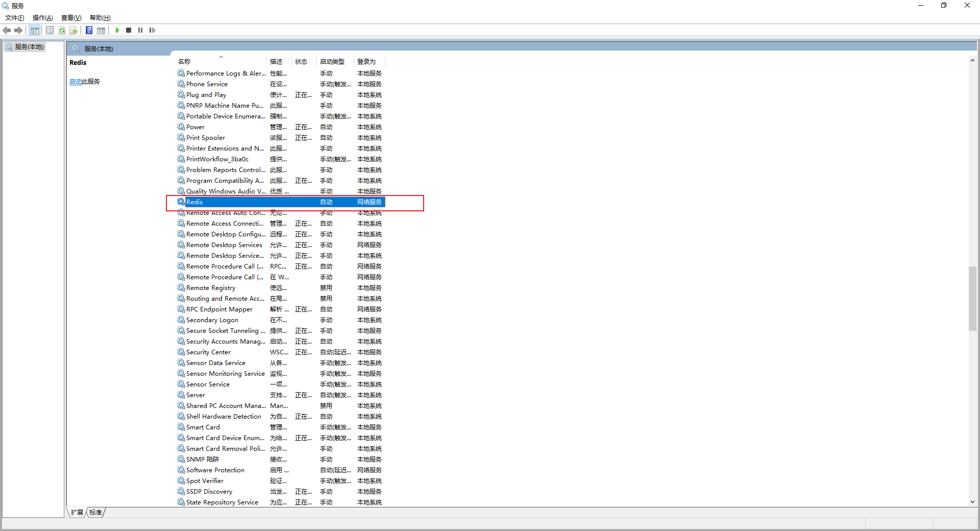Select the SSDP Discovery service
The width and height of the screenshot is (980, 531).
[x=281, y=492]
